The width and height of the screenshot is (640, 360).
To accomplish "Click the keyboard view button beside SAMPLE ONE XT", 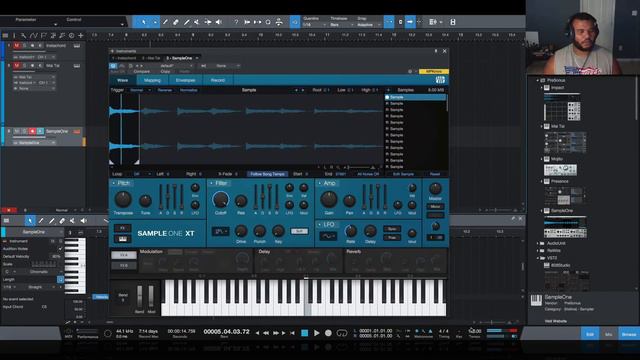I will (x=123, y=239).
